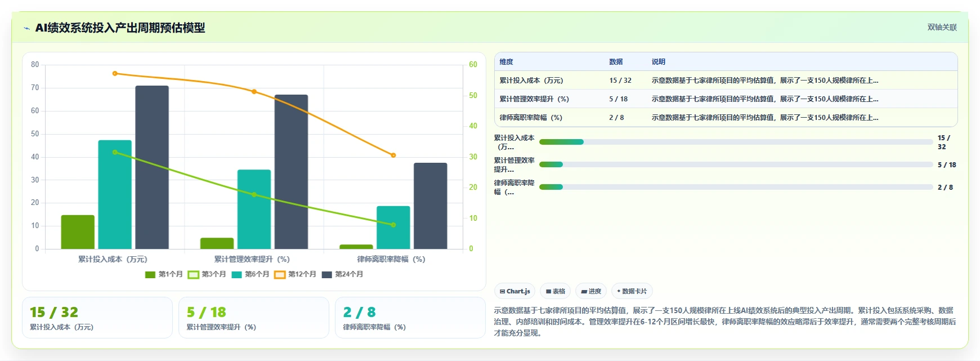Click the dark 第24个月 bar in the 律师离职率降幅 group
The height and width of the screenshot is (361, 980).
click(431, 206)
